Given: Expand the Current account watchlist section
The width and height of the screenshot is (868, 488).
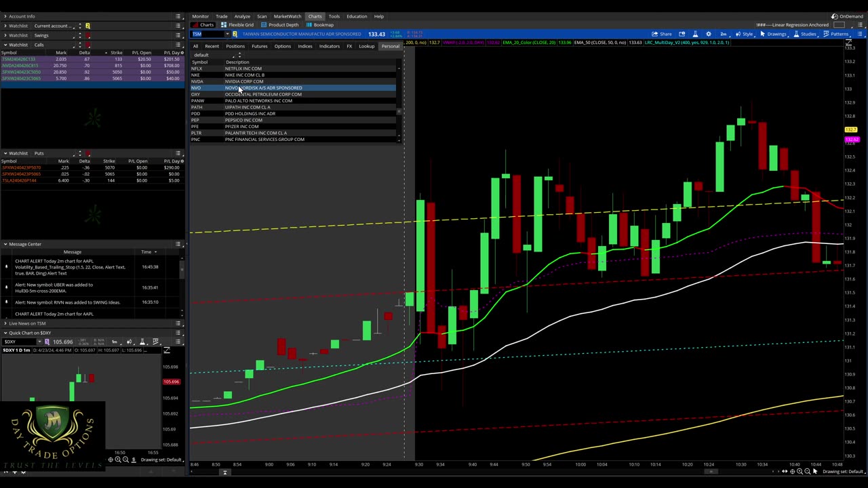Looking at the screenshot, I should coord(5,26).
